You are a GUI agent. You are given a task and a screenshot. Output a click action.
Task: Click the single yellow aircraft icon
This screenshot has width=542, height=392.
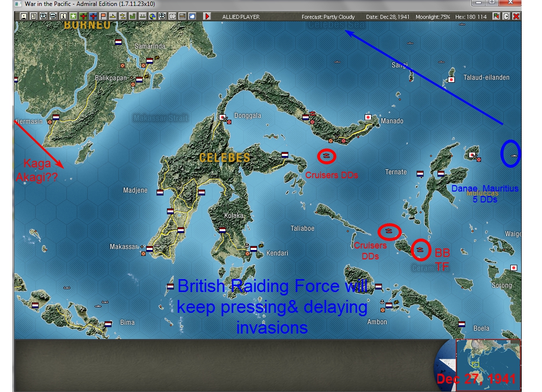click(112, 16)
